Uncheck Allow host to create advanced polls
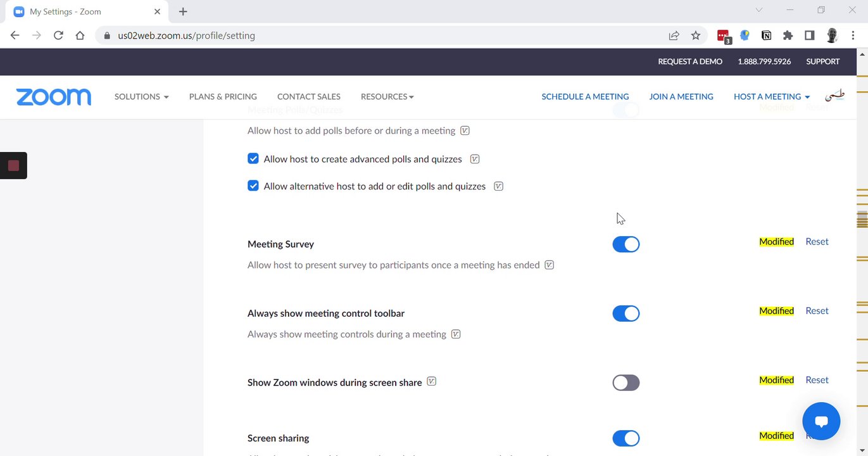Screen dimensions: 868x456 pos(253,159)
